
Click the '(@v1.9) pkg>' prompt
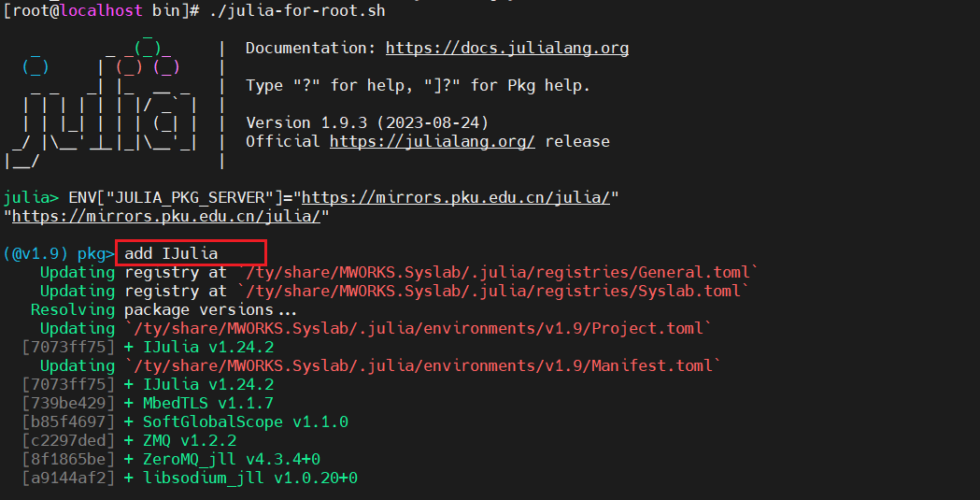pos(58,254)
